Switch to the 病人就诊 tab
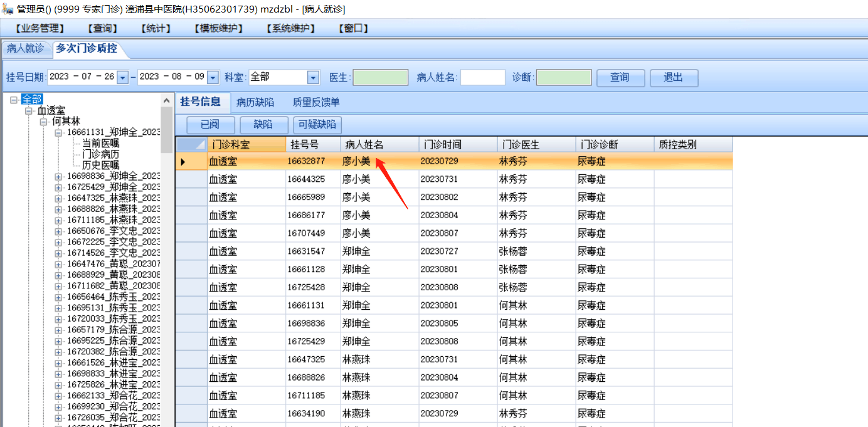 tap(26, 48)
